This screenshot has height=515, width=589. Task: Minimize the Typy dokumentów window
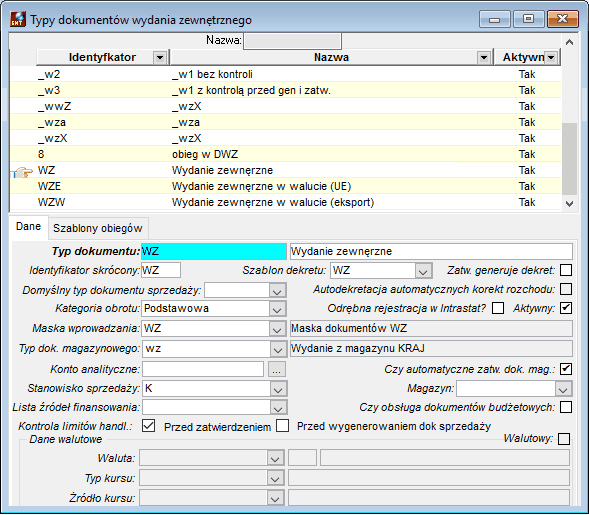pos(495,20)
